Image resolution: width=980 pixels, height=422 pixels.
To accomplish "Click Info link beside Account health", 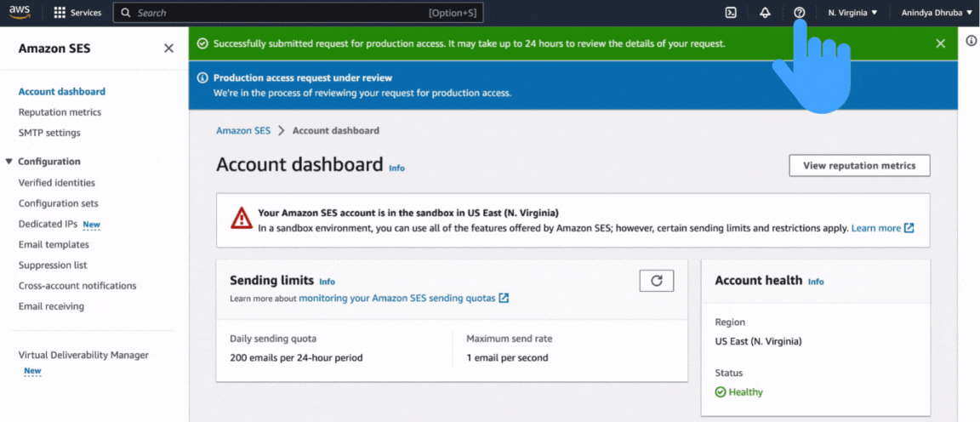I will pos(816,282).
